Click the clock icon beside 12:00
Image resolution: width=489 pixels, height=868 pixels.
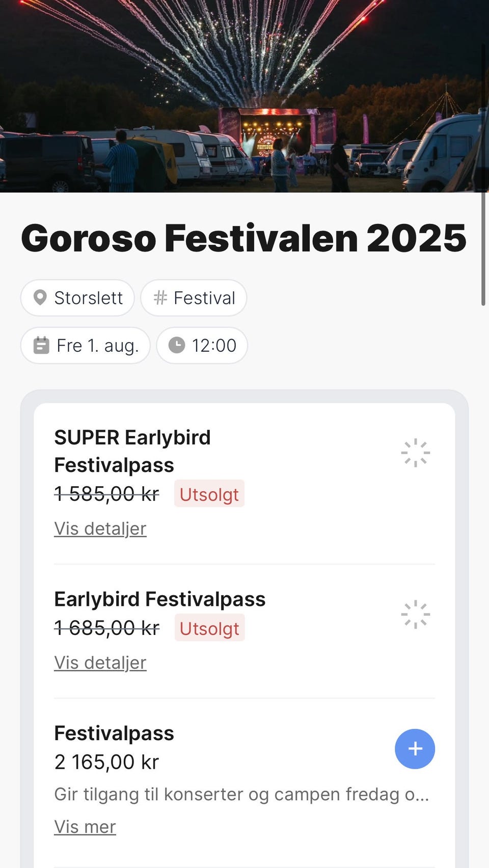click(177, 345)
